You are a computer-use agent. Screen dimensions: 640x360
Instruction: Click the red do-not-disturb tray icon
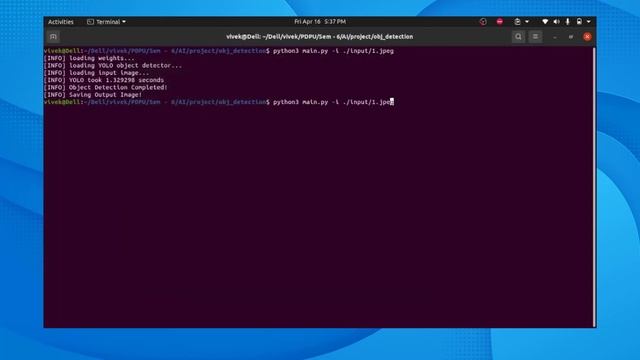point(500,22)
